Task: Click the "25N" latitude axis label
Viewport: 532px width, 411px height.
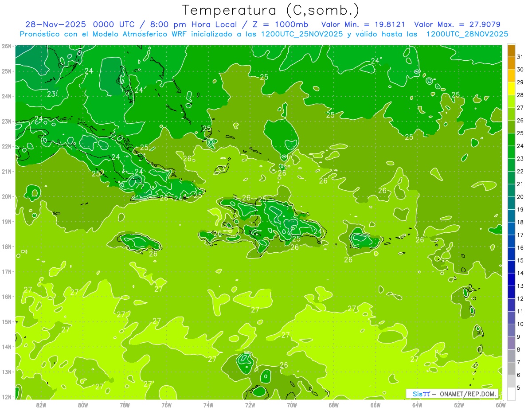Action: pyautogui.click(x=6, y=71)
